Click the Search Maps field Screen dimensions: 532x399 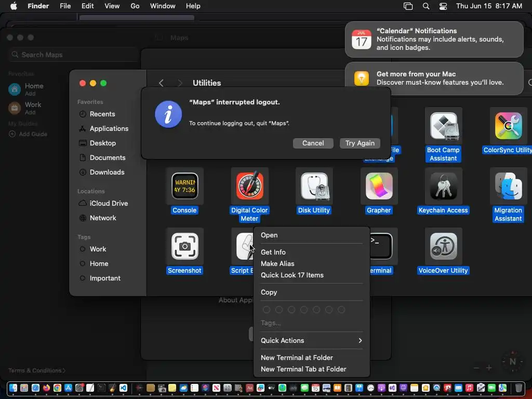(x=74, y=55)
